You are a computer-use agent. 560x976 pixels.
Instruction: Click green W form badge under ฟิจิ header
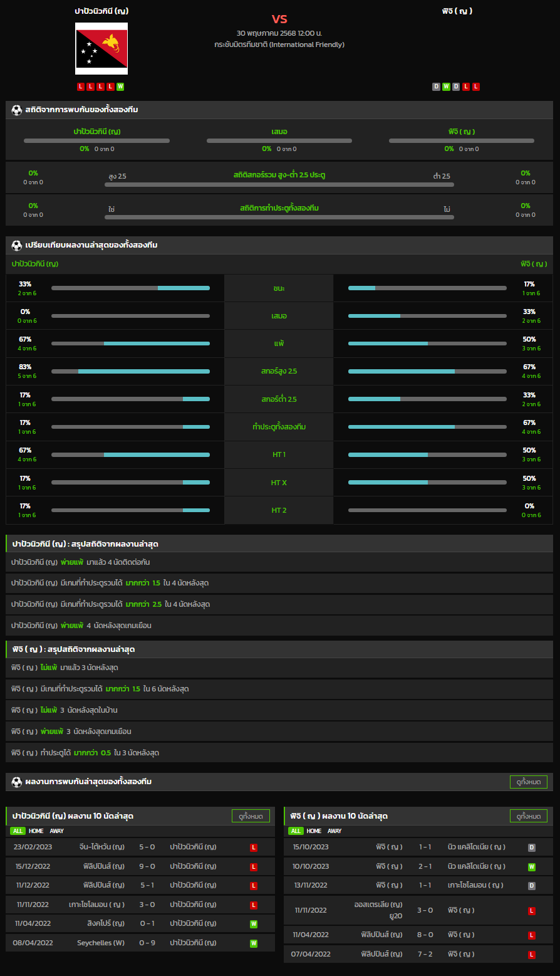446,87
